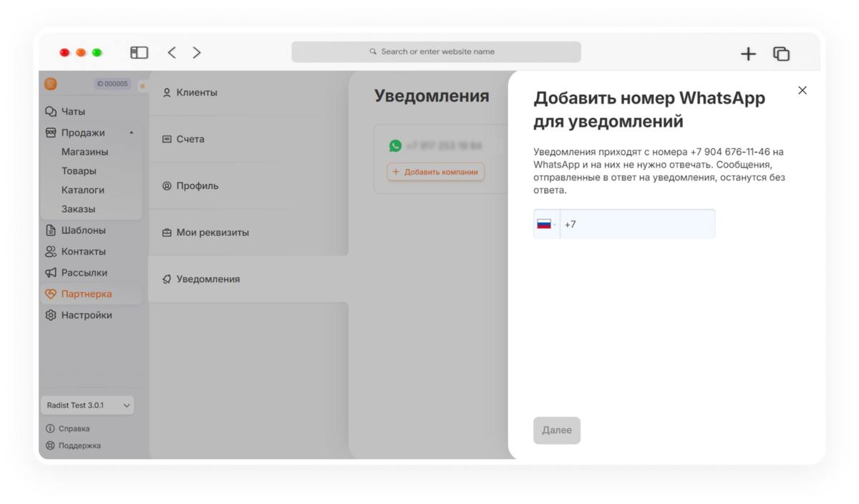Go back with the browser arrow

click(172, 52)
